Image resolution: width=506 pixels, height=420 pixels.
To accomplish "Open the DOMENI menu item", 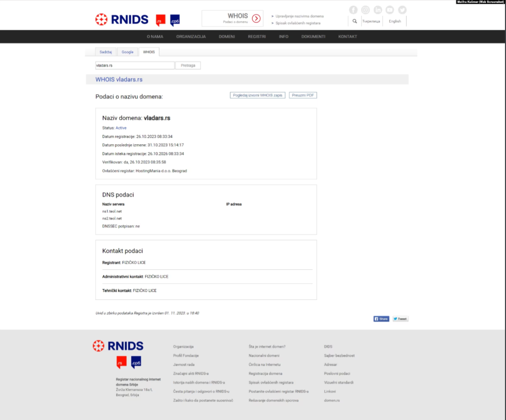I will (x=227, y=37).
